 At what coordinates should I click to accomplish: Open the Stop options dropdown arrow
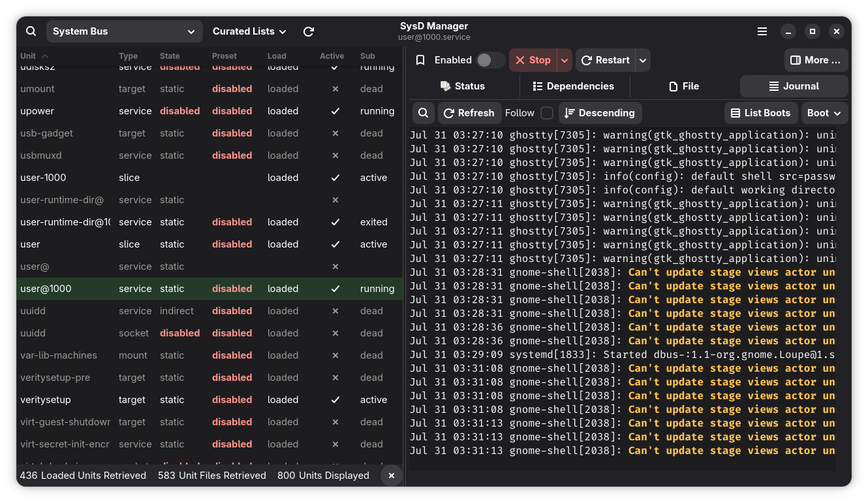click(565, 60)
